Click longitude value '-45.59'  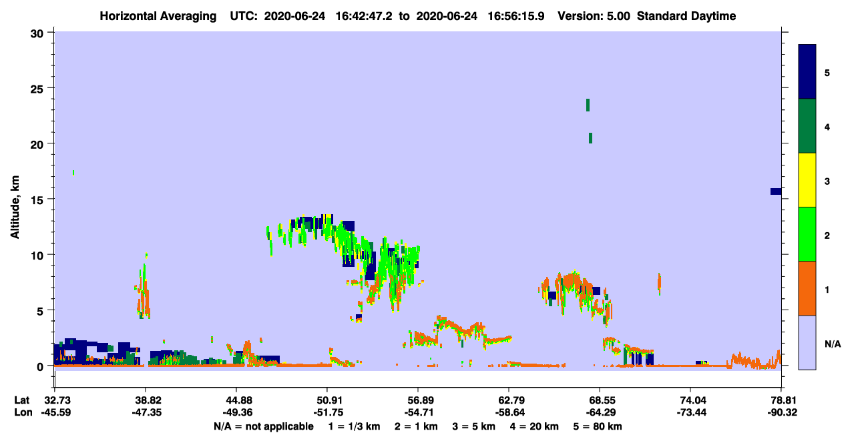56,413
